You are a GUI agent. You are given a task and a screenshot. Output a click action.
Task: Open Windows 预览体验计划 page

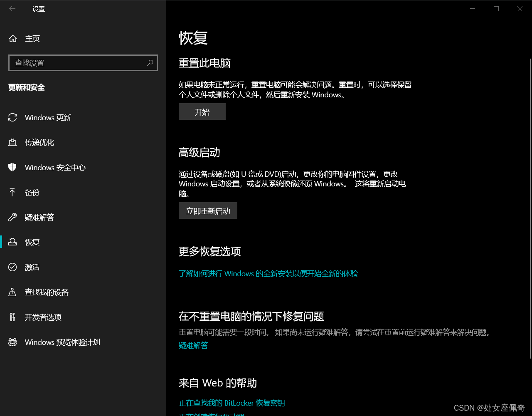pos(83,342)
